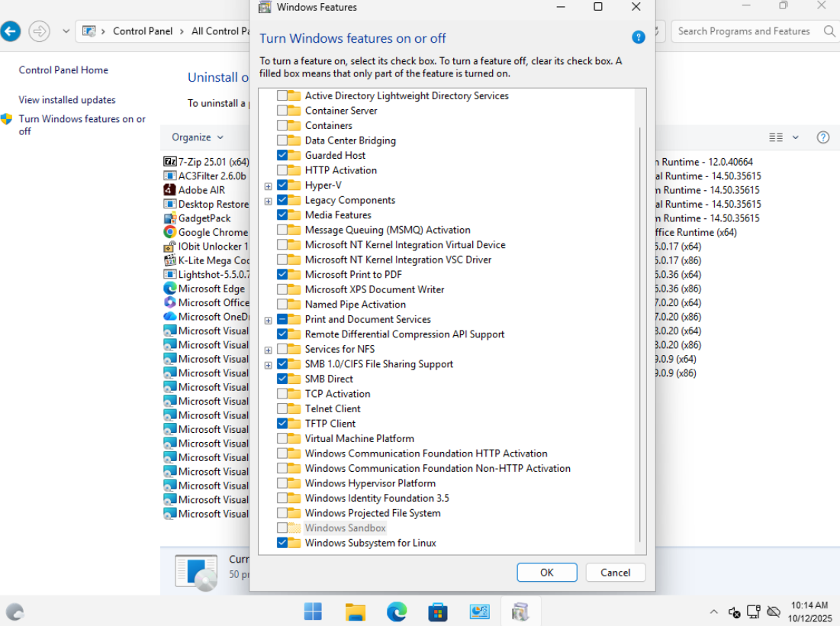
Task: Expand the Legacy Components node
Action: point(269,201)
